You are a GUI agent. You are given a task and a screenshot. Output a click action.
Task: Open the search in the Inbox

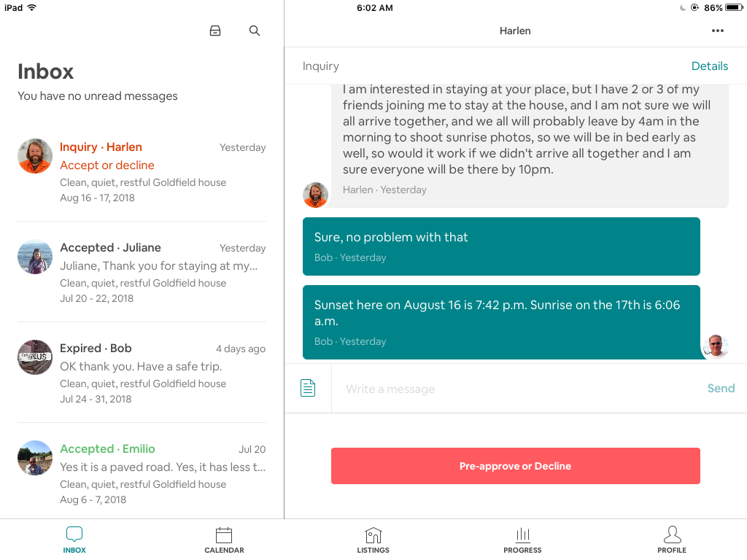point(254,31)
